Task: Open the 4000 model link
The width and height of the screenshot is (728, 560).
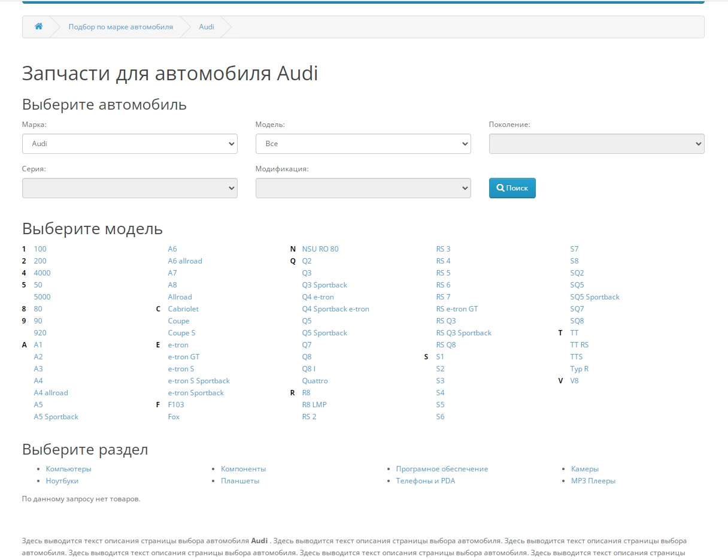Action: [x=43, y=273]
